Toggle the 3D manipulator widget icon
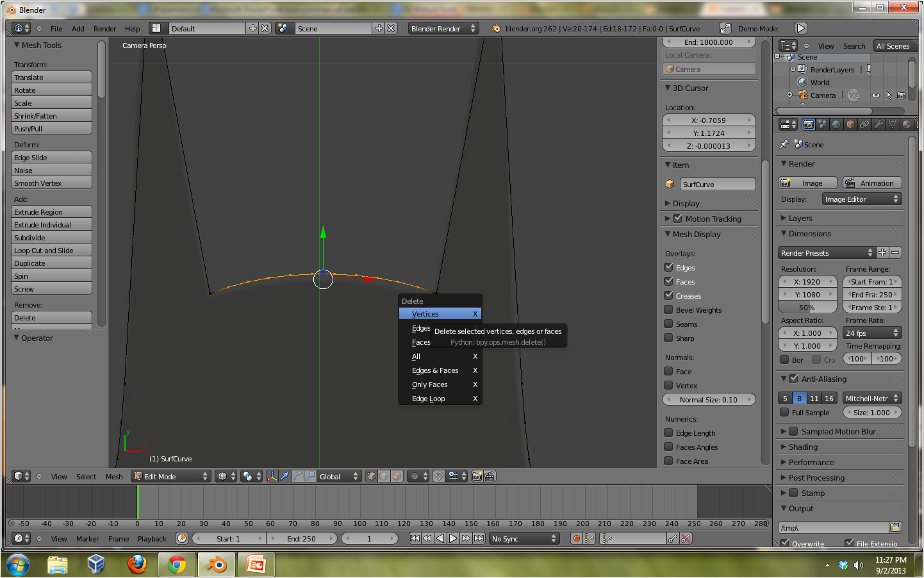Viewport: 924px width, 578px height. coord(272,476)
